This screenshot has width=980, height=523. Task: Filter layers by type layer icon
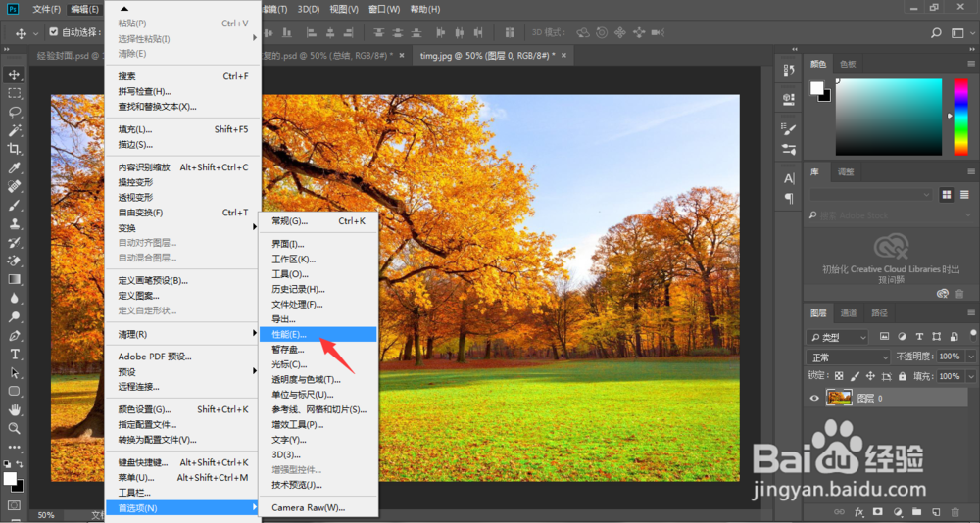[919, 337]
